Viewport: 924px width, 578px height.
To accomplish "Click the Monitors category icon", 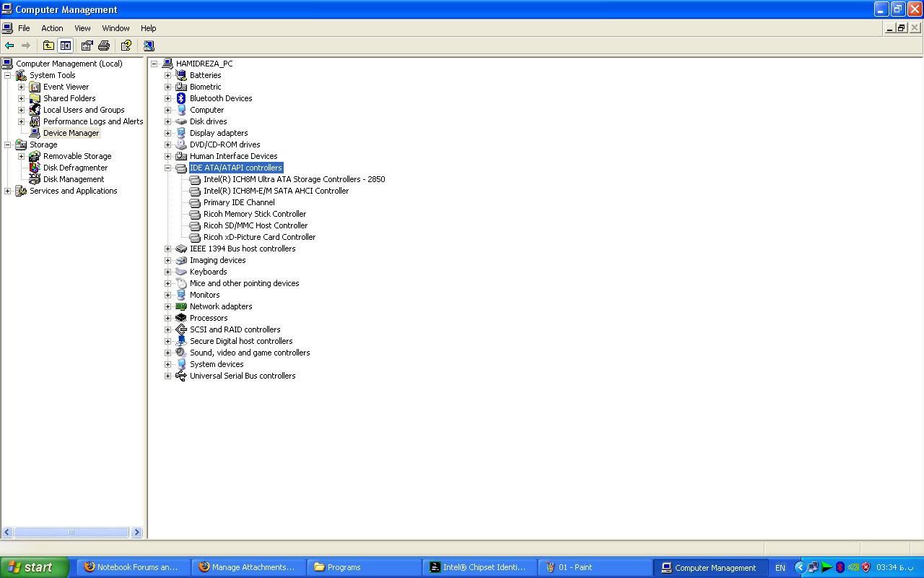I will coord(181,295).
